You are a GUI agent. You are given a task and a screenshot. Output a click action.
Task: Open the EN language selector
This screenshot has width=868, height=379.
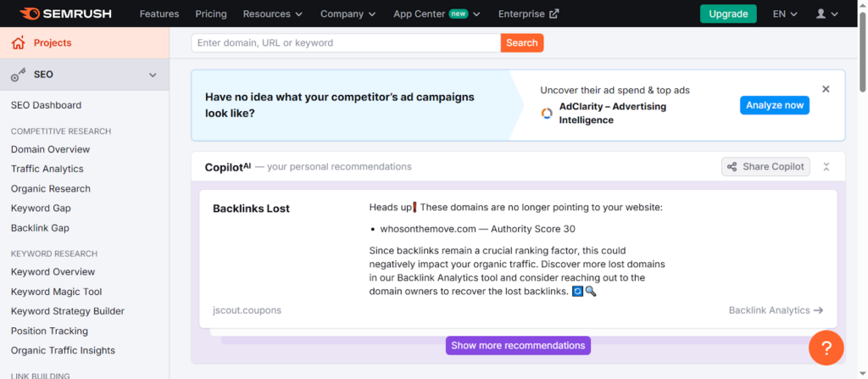pos(785,14)
